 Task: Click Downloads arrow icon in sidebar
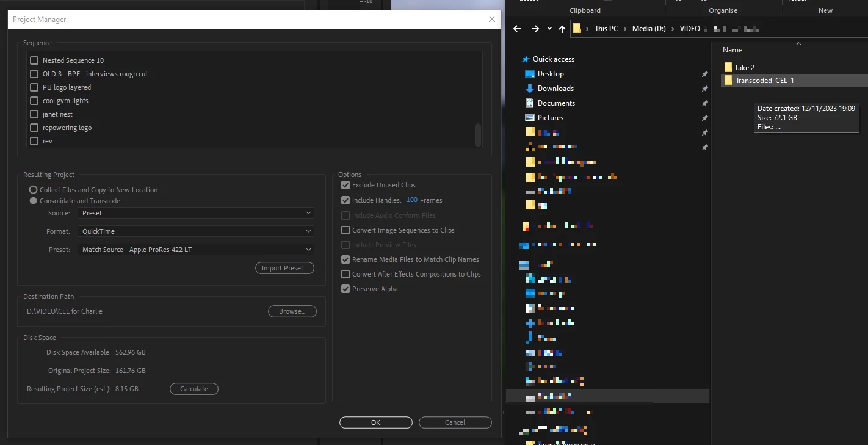[x=530, y=89]
